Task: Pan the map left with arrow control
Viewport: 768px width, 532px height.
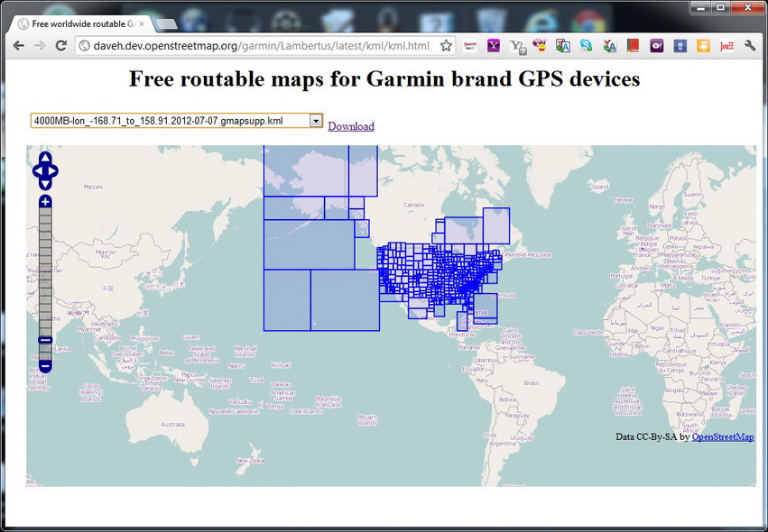Action: click(x=36, y=170)
